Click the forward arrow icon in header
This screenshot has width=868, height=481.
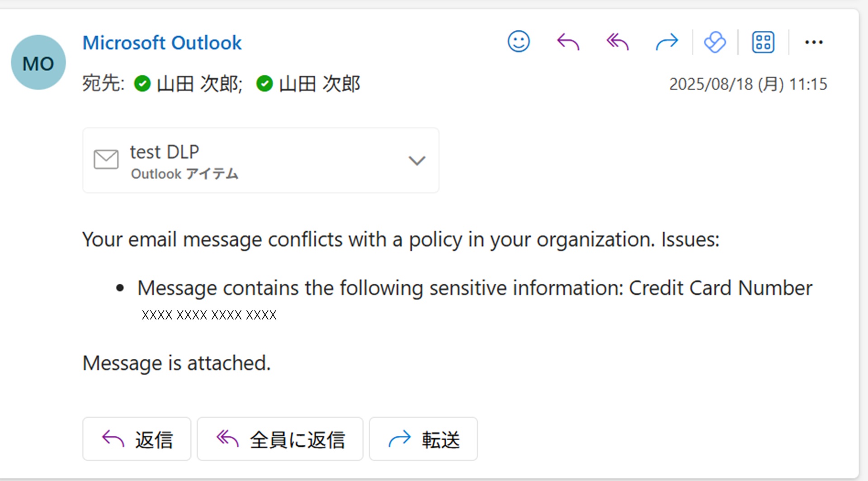(667, 42)
